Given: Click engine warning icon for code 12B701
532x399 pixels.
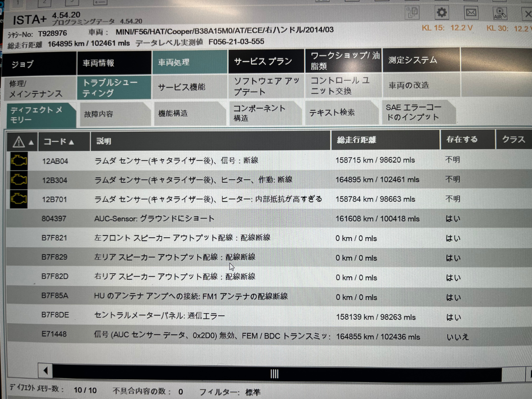Looking at the screenshot, I should point(19,199).
